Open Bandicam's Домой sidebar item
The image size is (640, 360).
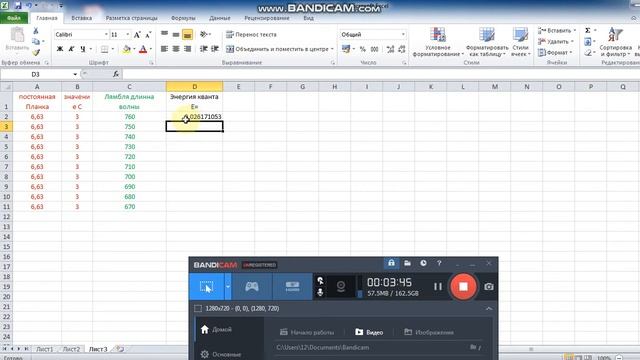point(216,329)
